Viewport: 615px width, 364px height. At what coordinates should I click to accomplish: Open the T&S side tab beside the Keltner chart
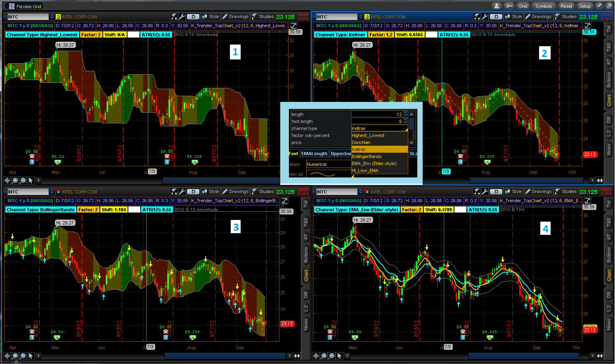[x=609, y=47]
